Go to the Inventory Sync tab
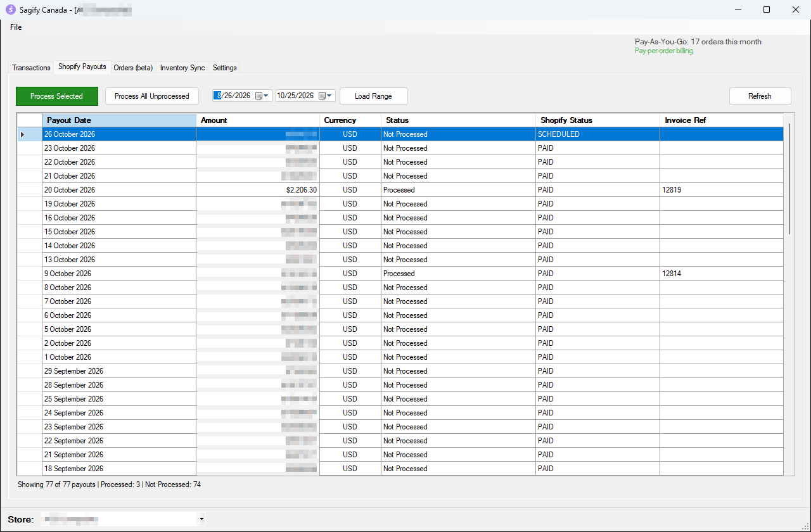Screen dimensions: 811x532 [x=182, y=68]
